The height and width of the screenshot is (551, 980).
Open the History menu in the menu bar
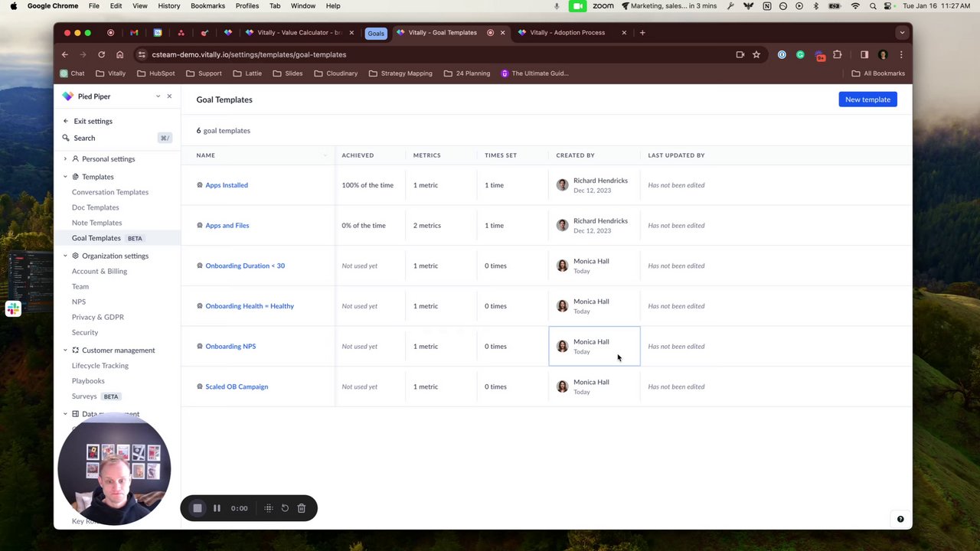[x=169, y=6]
